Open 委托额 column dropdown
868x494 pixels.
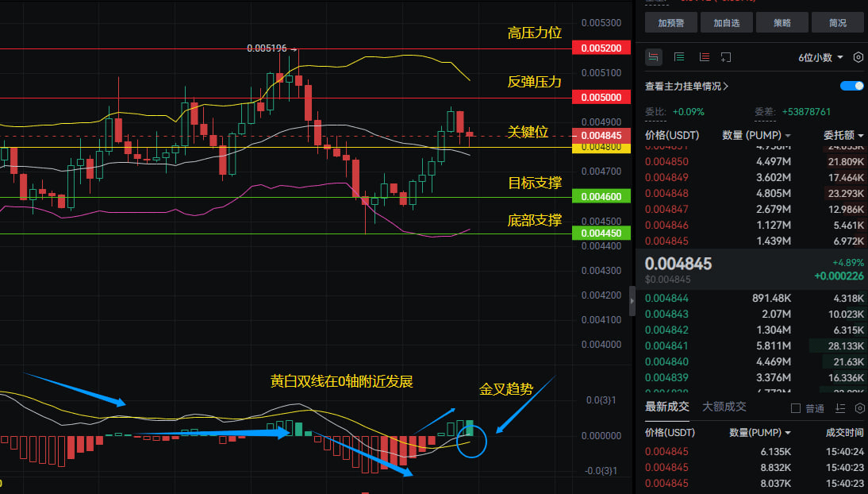[843, 135]
